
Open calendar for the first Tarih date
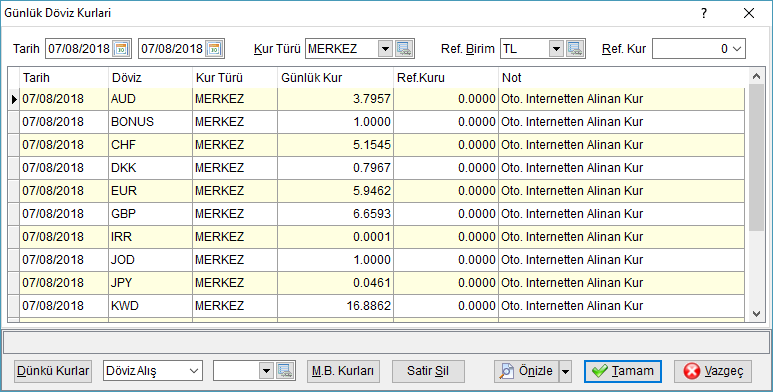pyautogui.click(x=121, y=49)
